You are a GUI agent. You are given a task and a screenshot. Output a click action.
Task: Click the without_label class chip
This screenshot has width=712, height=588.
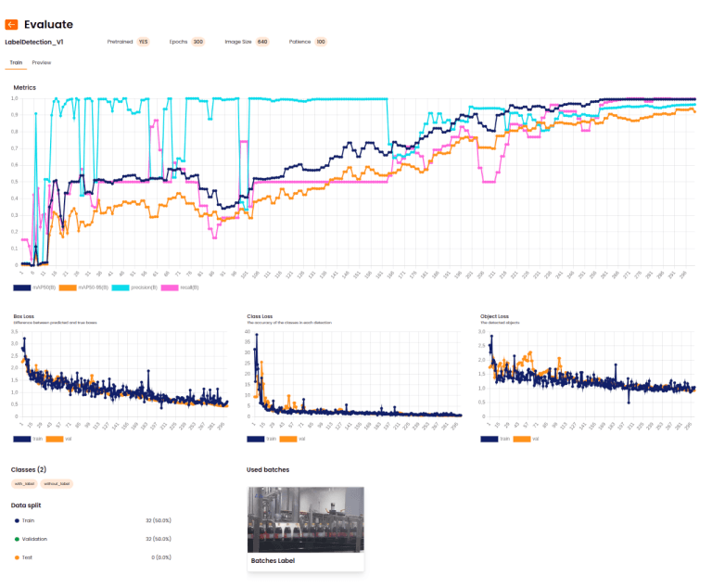[57, 483]
